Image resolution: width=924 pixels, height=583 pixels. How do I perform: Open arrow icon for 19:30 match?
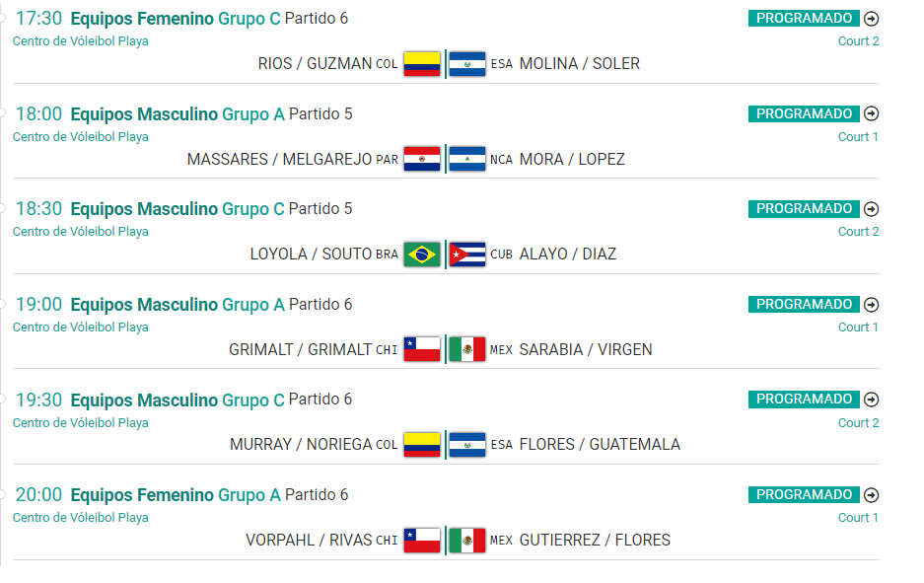click(871, 400)
